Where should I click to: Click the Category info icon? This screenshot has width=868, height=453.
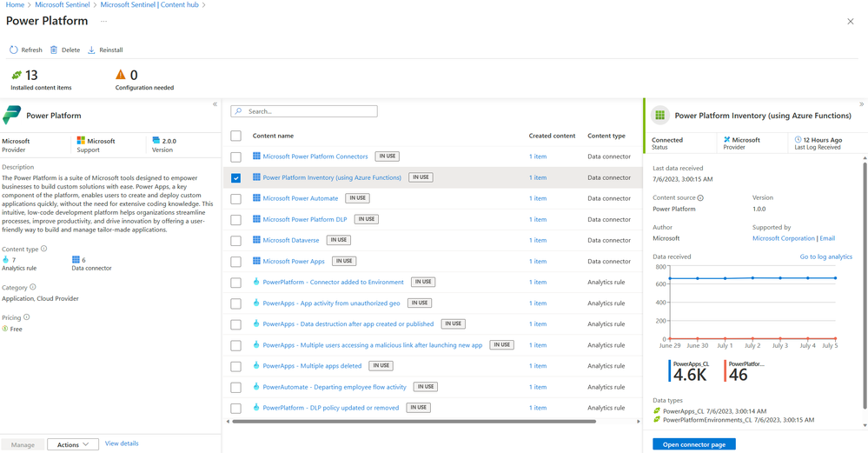pyautogui.click(x=33, y=287)
